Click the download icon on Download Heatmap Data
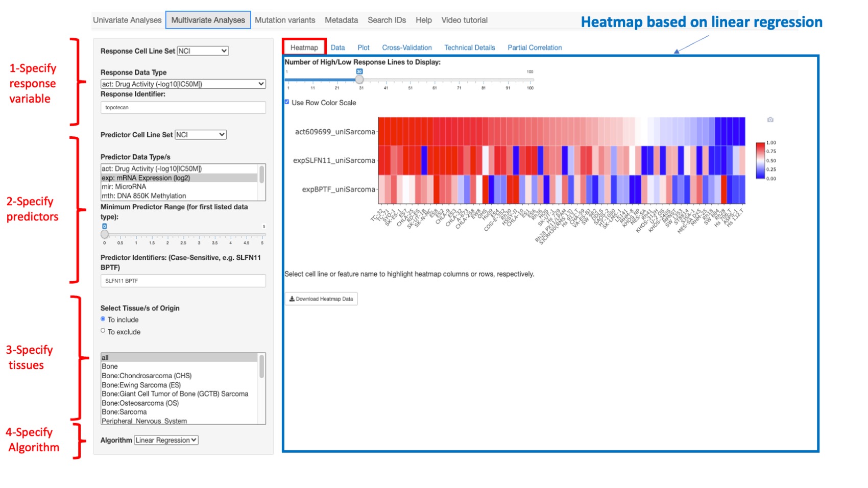Screen dimensions: 868x488 (x=292, y=299)
